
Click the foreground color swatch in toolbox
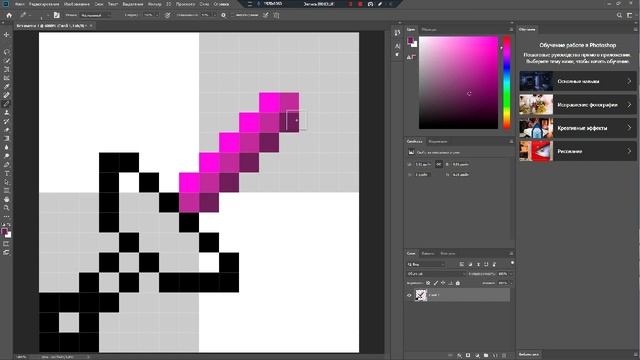4,232
